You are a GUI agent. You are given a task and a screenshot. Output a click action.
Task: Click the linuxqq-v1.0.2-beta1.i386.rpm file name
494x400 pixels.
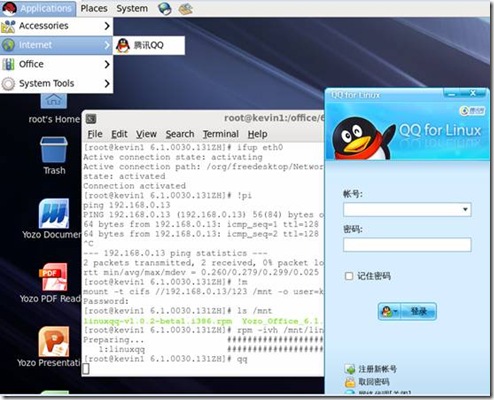(x=158, y=321)
